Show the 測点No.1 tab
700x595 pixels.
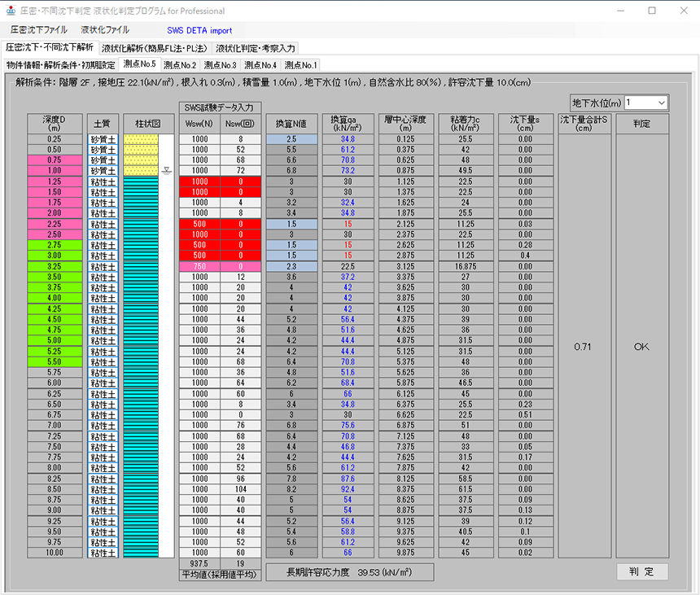point(301,65)
